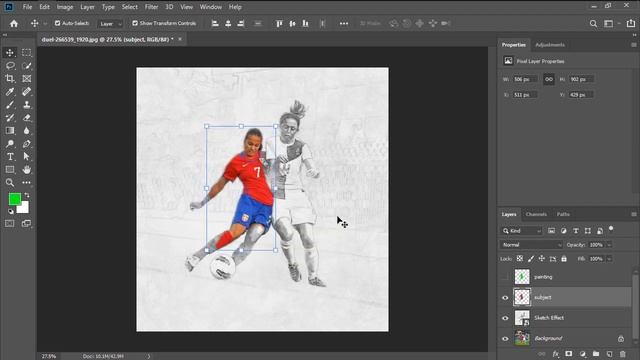
Task: Toggle the layer filter on/off switch
Action: coord(611,229)
